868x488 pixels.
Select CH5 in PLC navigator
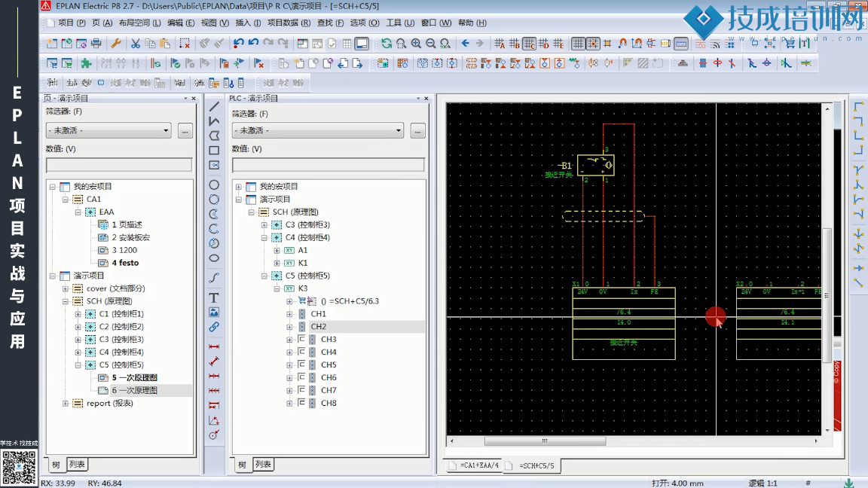(x=329, y=364)
